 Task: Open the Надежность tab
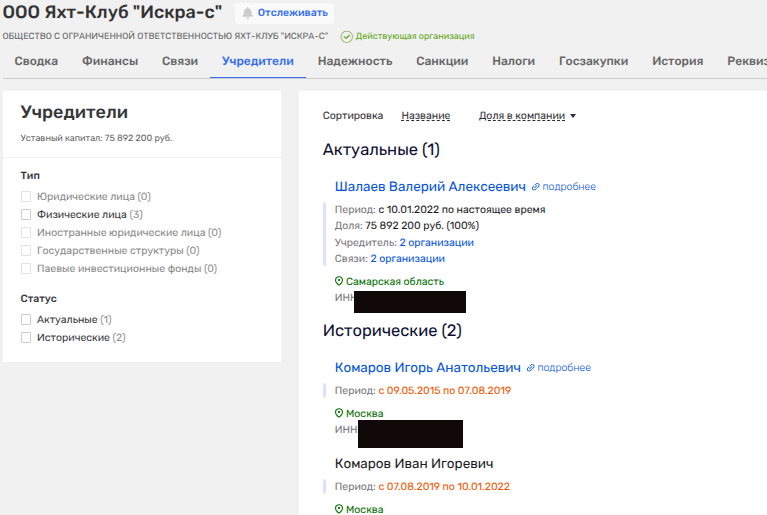[354, 61]
